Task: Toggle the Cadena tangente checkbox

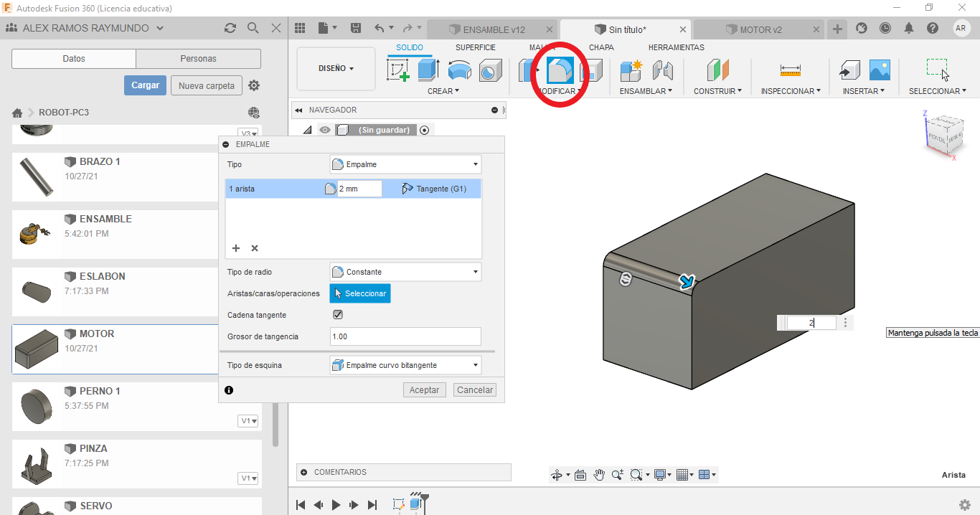Action: [x=338, y=315]
